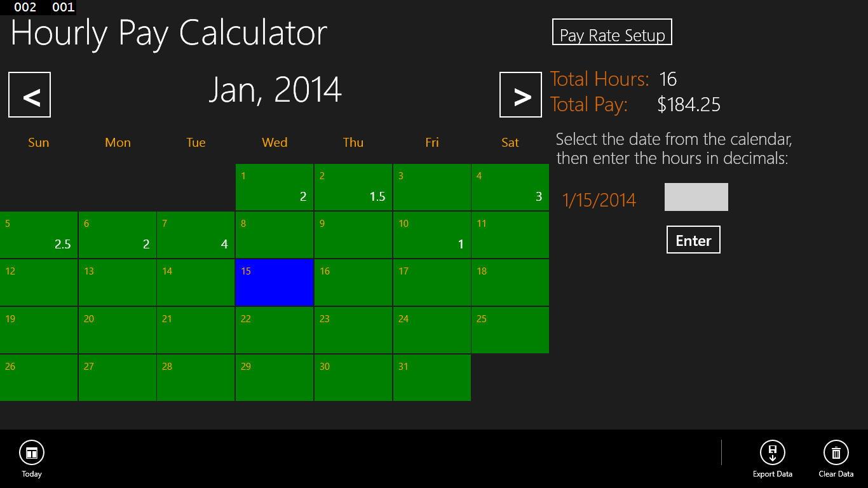Select January 10 on the calendar
868x488 pixels.
(x=432, y=235)
